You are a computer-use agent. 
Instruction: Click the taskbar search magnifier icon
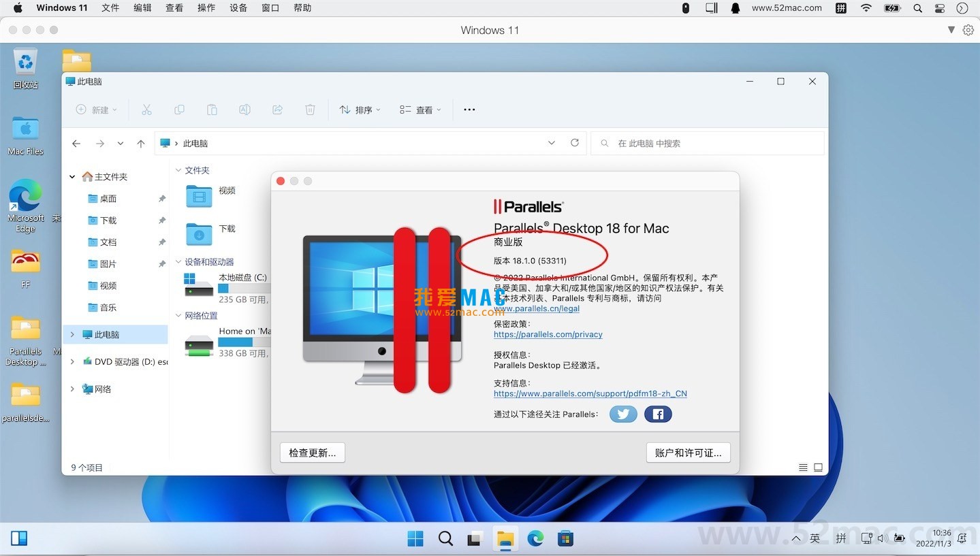click(x=445, y=539)
